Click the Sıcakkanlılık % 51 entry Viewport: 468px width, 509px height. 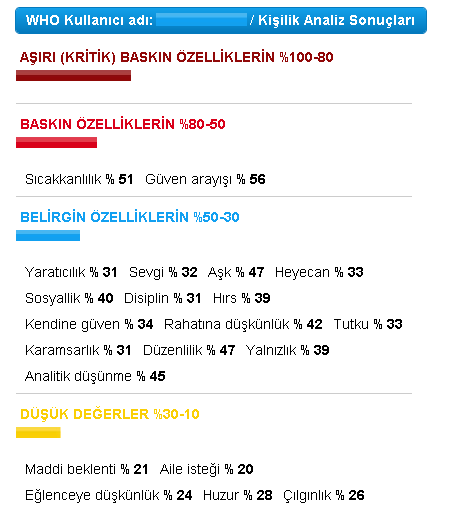pos(79,179)
